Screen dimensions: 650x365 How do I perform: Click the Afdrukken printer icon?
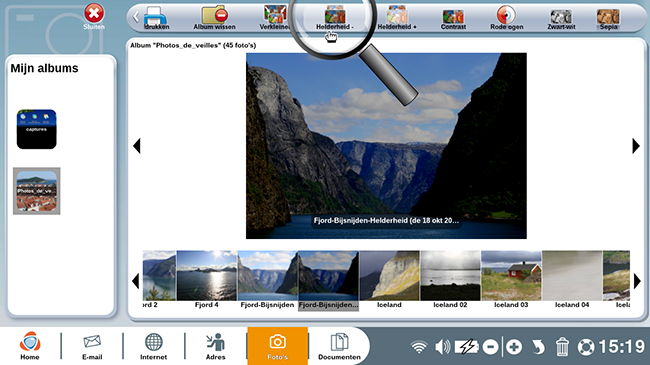point(155,16)
